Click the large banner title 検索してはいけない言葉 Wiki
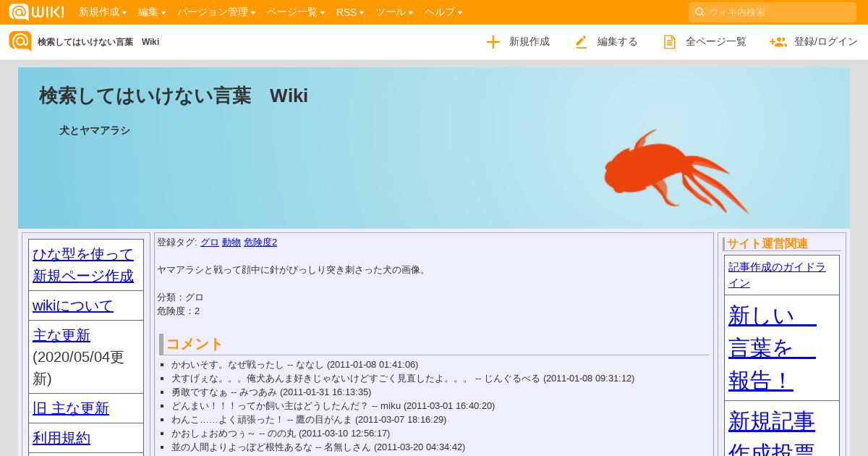 click(174, 96)
